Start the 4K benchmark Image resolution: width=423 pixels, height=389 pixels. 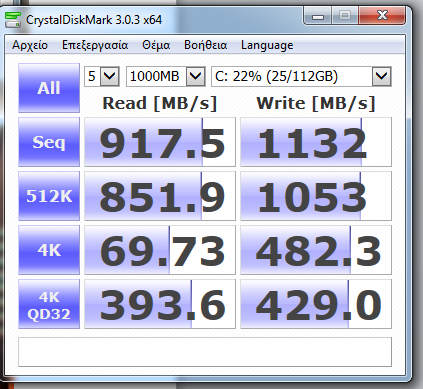click(49, 250)
